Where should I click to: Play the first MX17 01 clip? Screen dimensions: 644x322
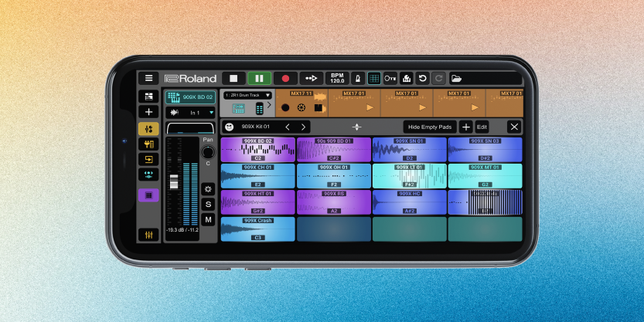click(370, 107)
